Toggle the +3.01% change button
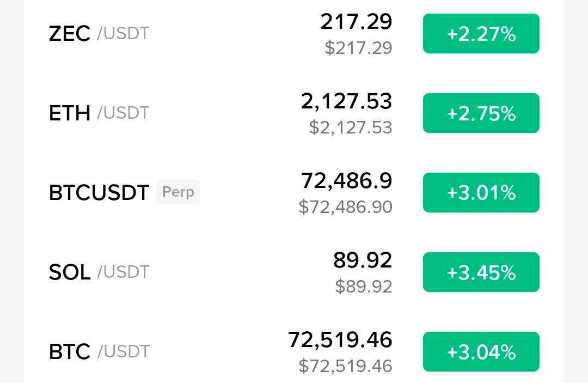This screenshot has height=383, width=588. (481, 193)
